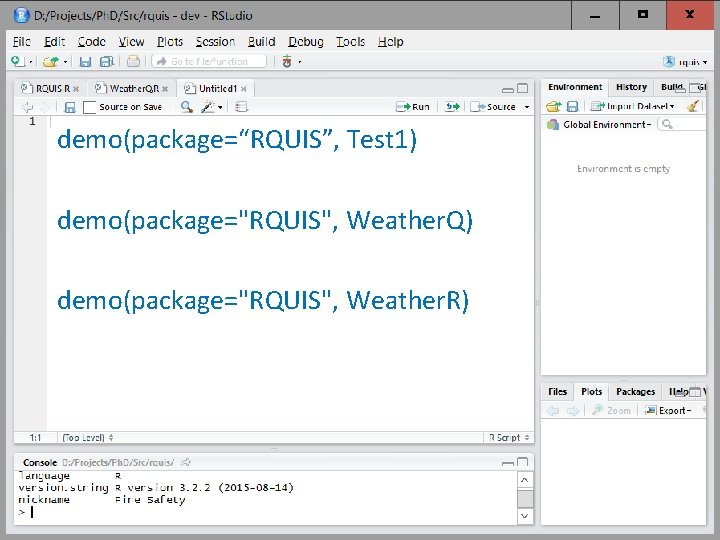Maximize the source editor pane
This screenshot has width=720, height=540.
click(523, 88)
